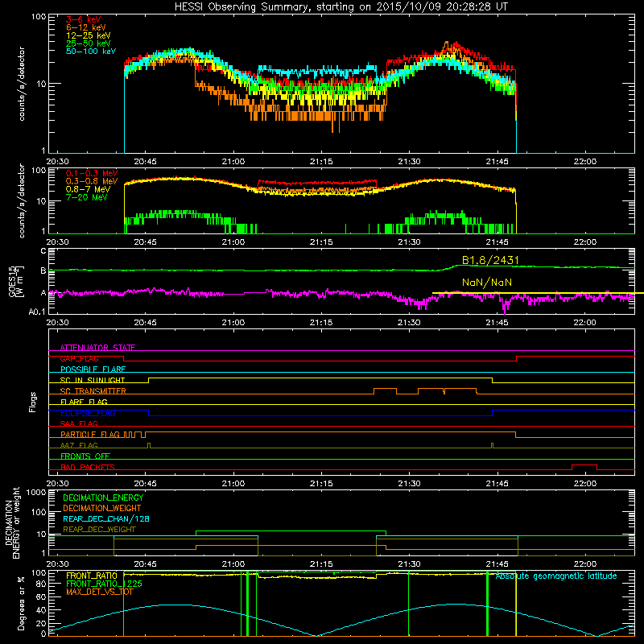Click the NaN/NaN annotation in GOES panel

tap(487, 283)
